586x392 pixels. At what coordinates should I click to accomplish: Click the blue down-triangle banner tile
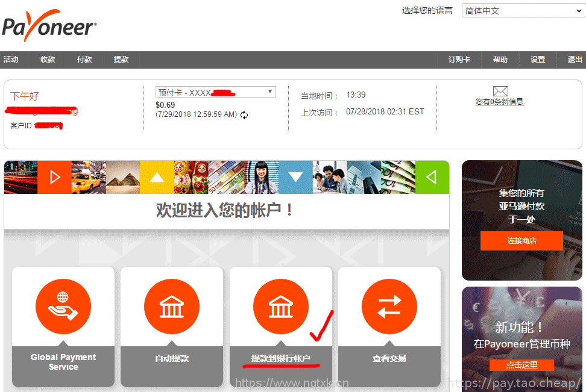click(x=295, y=177)
